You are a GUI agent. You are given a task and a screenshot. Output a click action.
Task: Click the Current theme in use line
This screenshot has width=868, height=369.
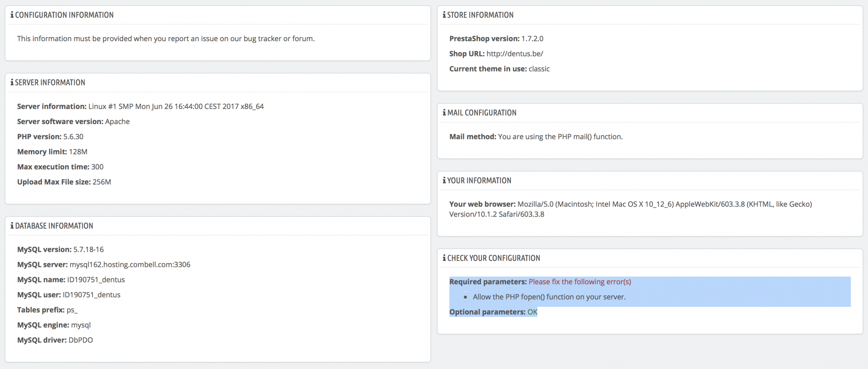(499, 69)
